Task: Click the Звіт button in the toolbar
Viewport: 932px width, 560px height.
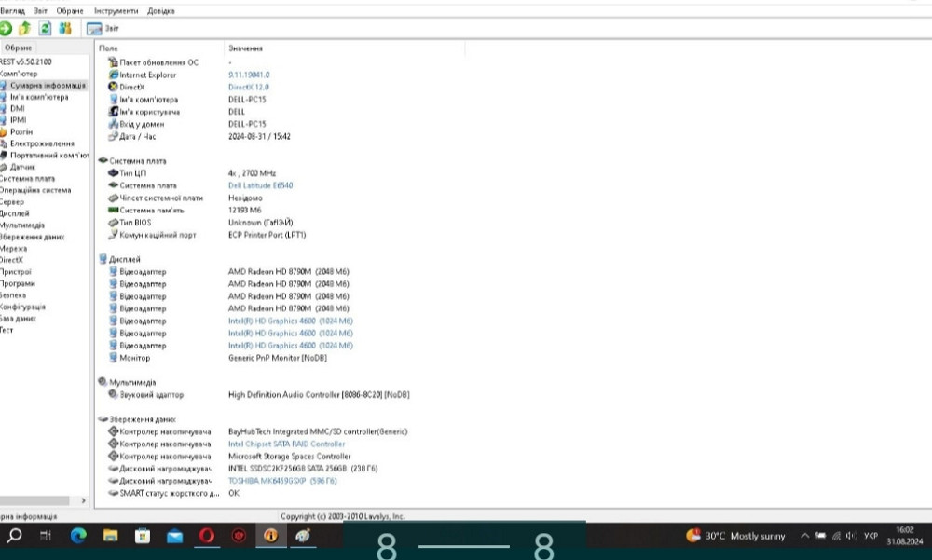Action: [106, 28]
